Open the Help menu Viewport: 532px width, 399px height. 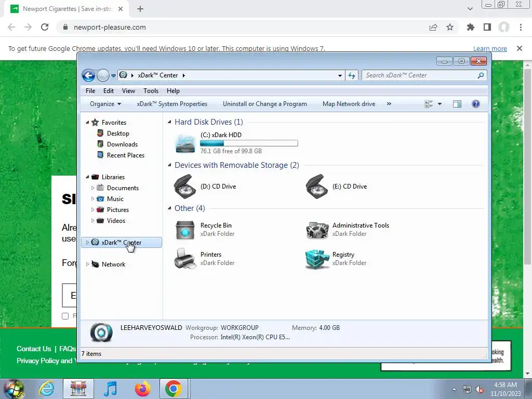pos(173,91)
